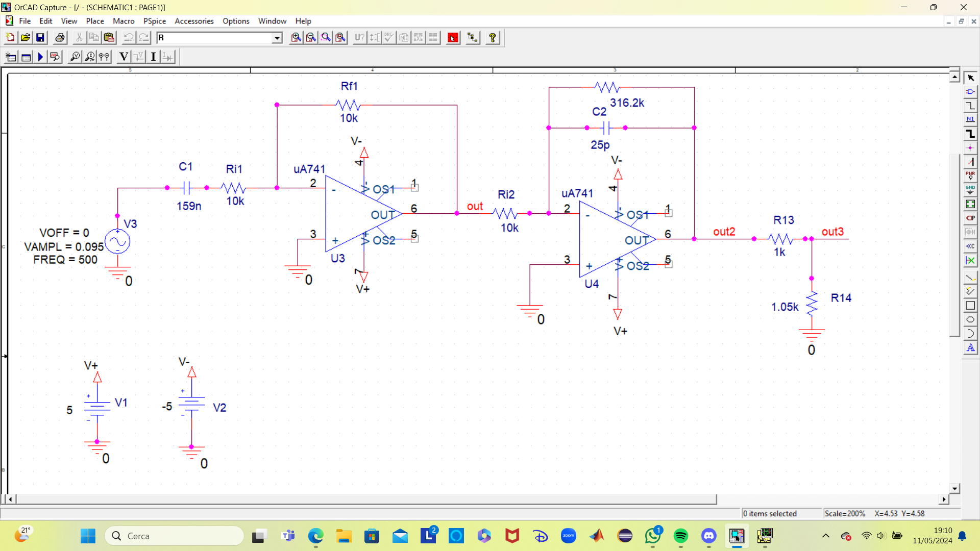Open Spotify from the taskbar
Viewport: 980px width, 551px height.
(680, 536)
